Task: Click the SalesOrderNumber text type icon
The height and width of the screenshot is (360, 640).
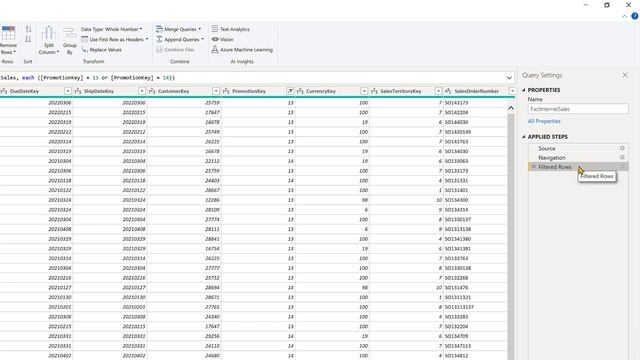Action: pos(448,91)
